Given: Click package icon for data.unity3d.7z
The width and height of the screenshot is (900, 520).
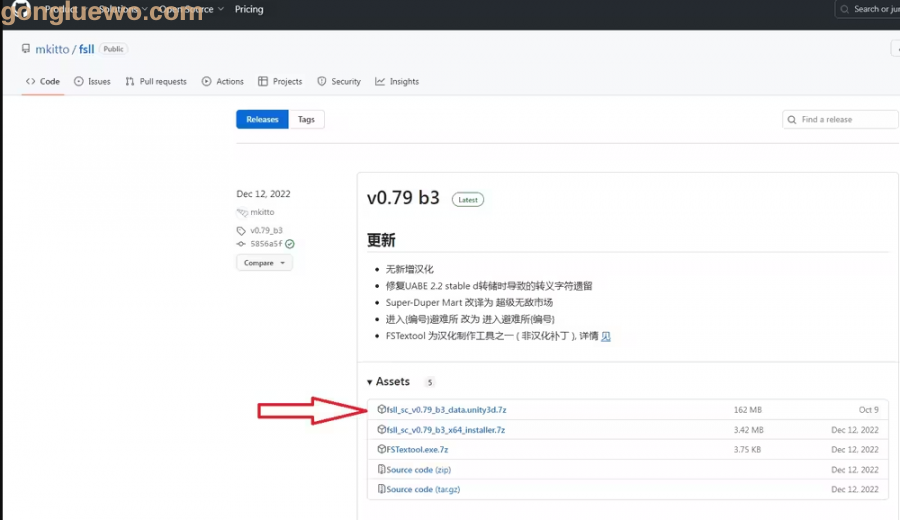Looking at the screenshot, I should click(381, 409).
